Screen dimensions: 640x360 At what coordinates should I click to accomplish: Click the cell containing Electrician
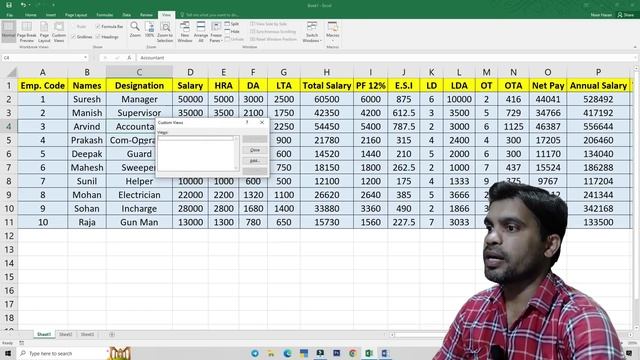pyautogui.click(x=139, y=195)
